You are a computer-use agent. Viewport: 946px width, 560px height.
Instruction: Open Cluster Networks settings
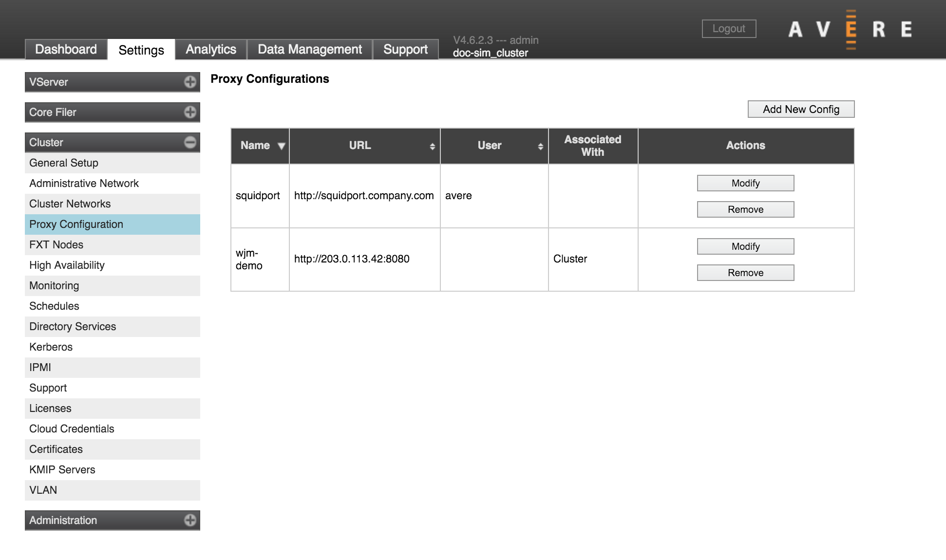pos(113,204)
